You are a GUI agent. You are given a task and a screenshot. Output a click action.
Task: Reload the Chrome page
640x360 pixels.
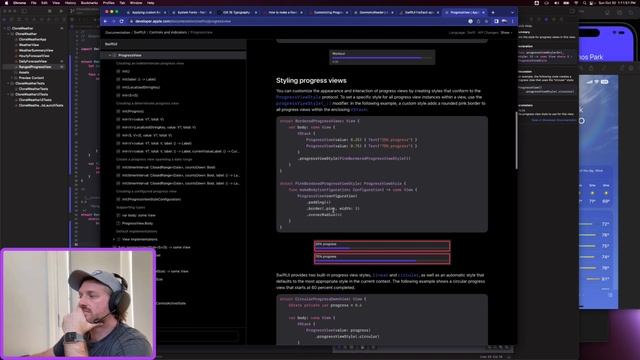point(121,21)
